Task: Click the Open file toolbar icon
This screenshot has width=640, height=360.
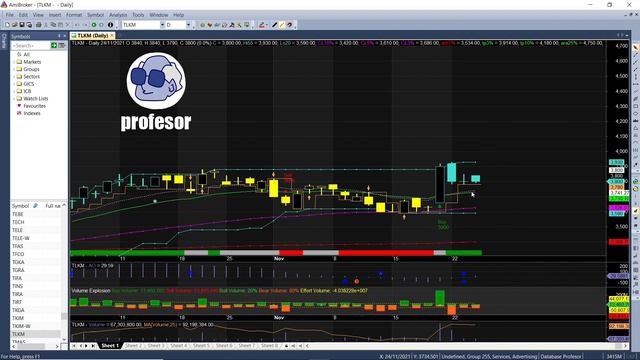Action: point(15,25)
